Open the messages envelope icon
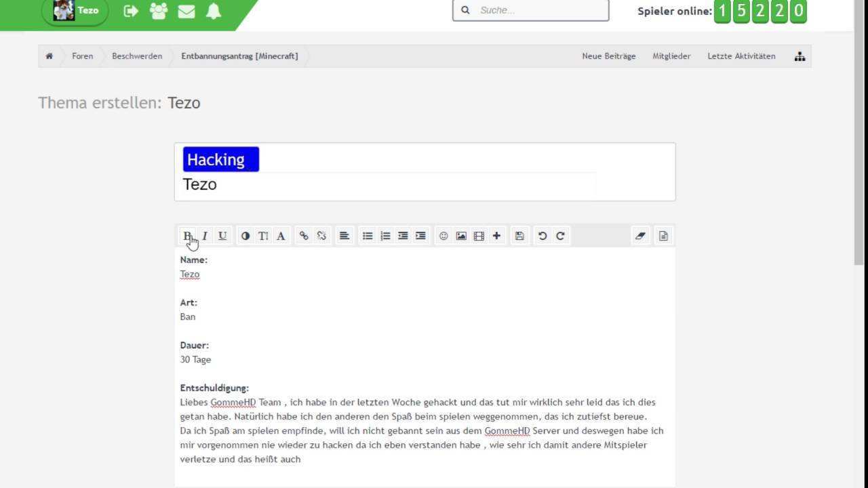 [x=186, y=11]
